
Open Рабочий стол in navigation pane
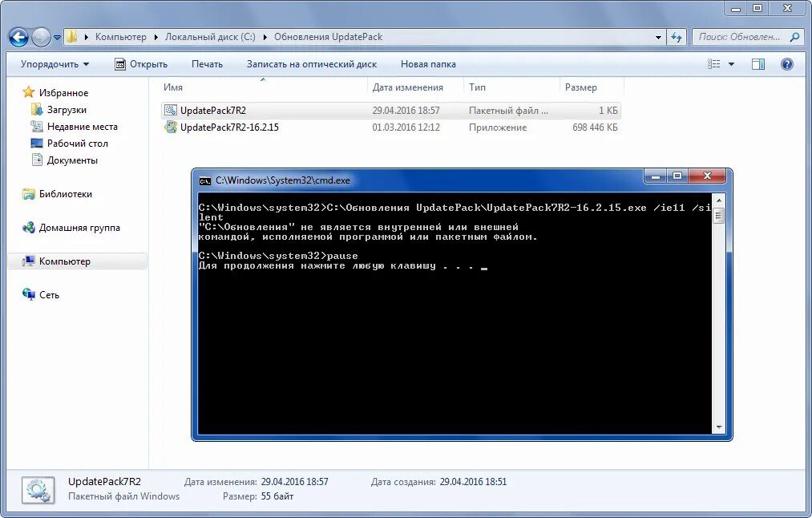(x=78, y=144)
